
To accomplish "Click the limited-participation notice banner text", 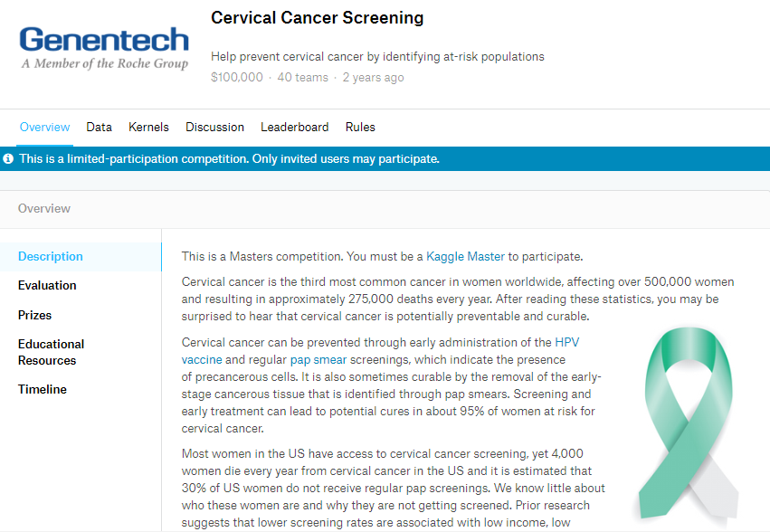I will point(229,158).
